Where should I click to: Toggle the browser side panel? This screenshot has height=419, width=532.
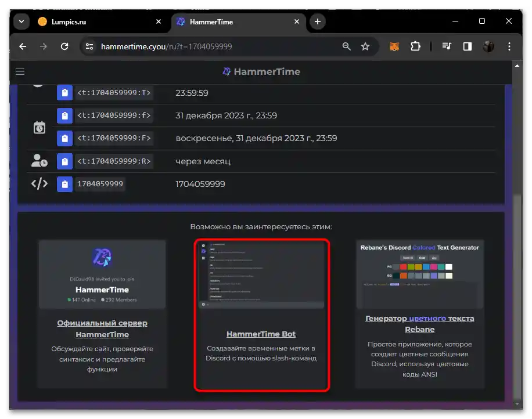[x=467, y=46]
